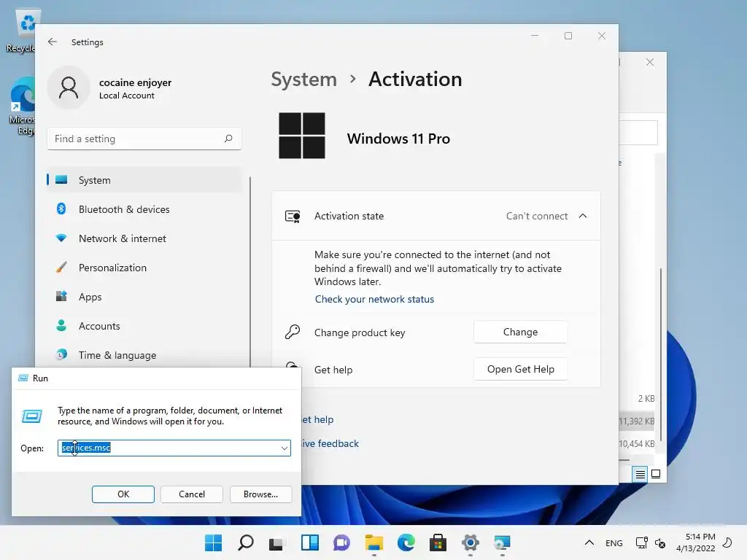
Task: Go back using the Settings back arrow
Action: [53, 42]
